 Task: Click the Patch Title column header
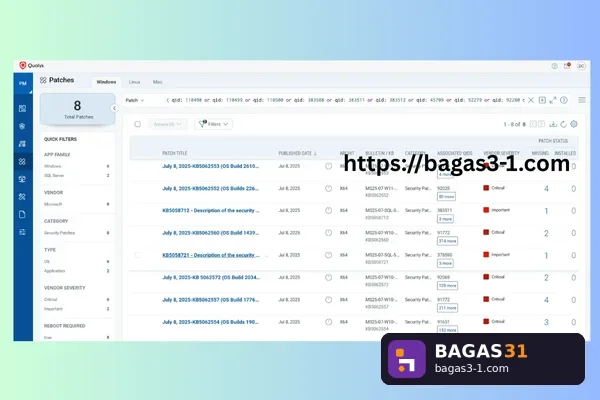[174, 153]
